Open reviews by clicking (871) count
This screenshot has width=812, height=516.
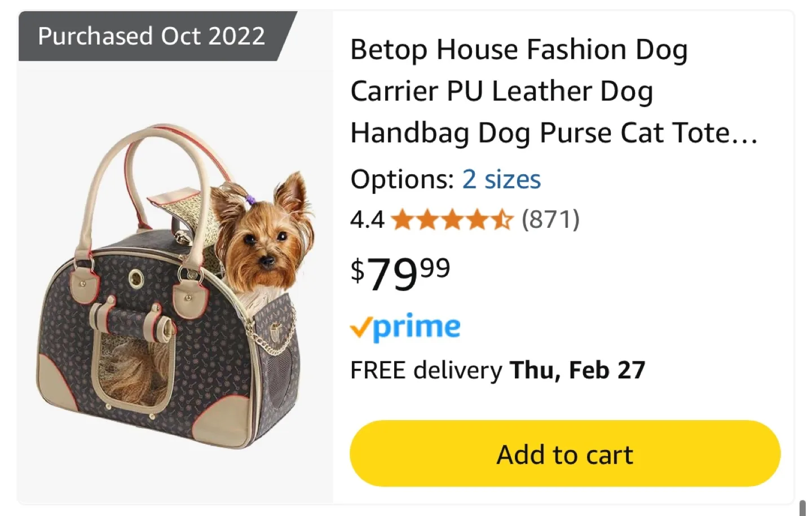pos(550,220)
